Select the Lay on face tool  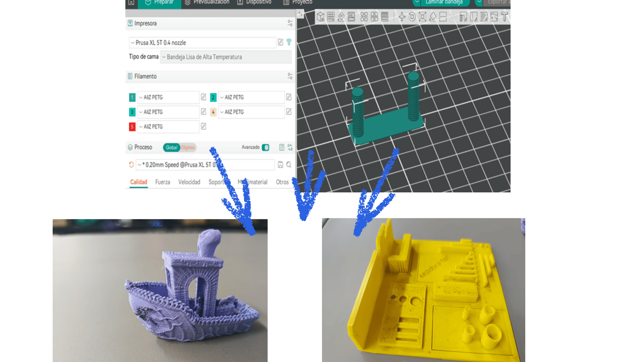coord(433,17)
